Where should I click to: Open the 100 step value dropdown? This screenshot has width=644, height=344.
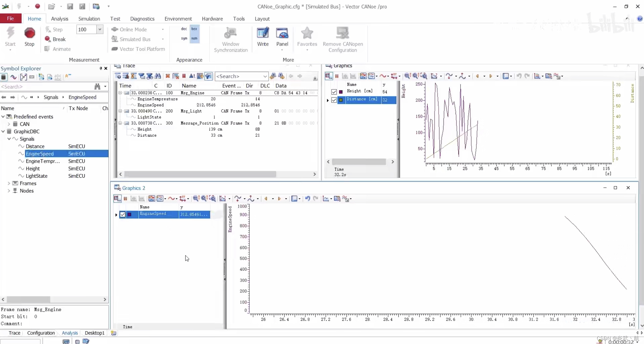(100, 30)
